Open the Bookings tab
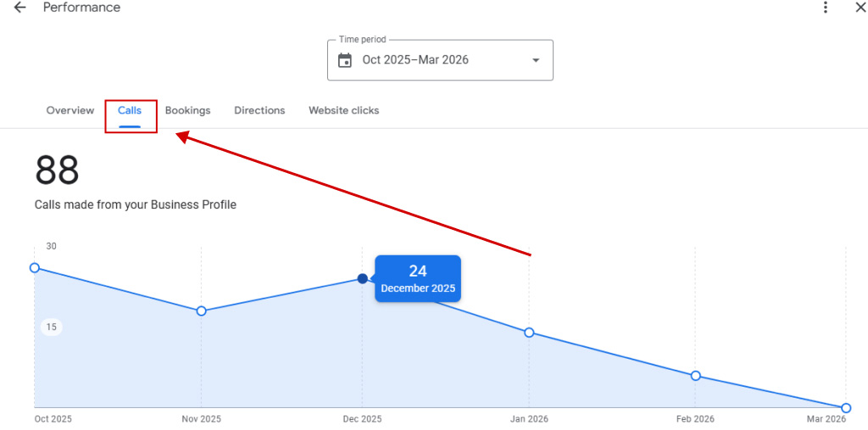The height and width of the screenshot is (430, 868). [x=187, y=110]
